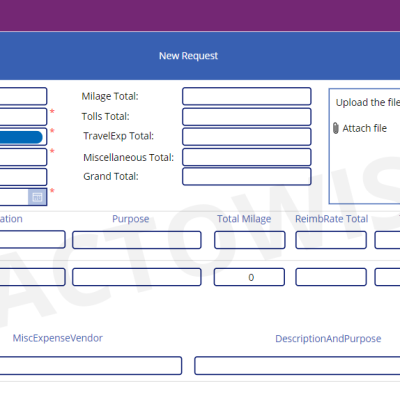Click the second row ReimbRate Total field
400x400 pixels.
[331, 277]
